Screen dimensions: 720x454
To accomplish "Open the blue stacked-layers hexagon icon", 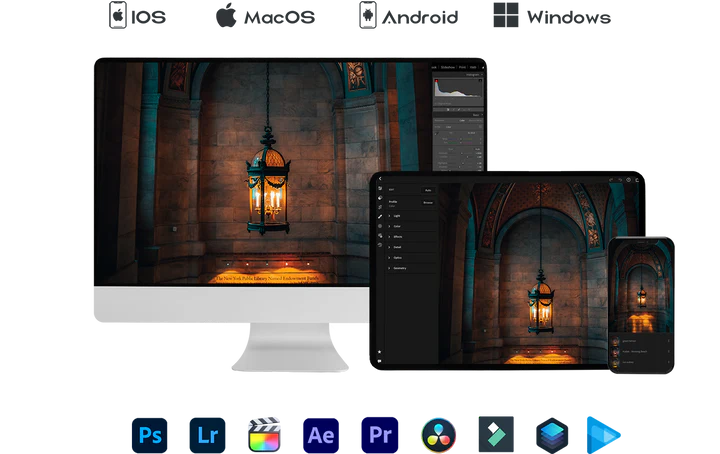I will pyautogui.click(x=552, y=435).
